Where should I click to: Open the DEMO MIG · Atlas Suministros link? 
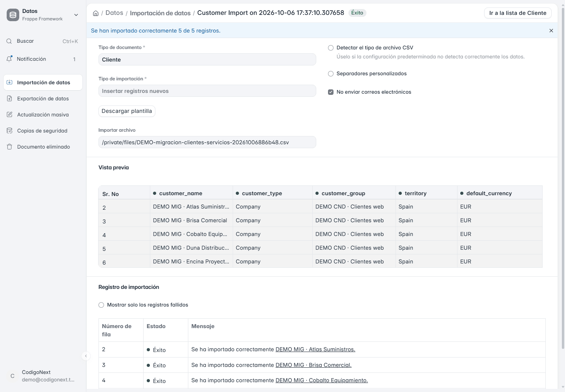click(x=315, y=349)
